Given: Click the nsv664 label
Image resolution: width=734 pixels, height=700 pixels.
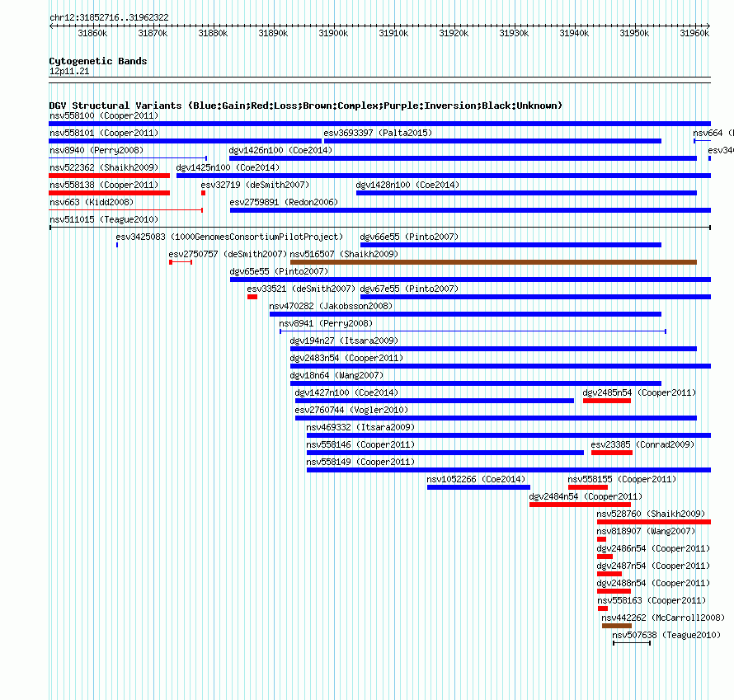Looking at the screenshot, I should 713,133.
